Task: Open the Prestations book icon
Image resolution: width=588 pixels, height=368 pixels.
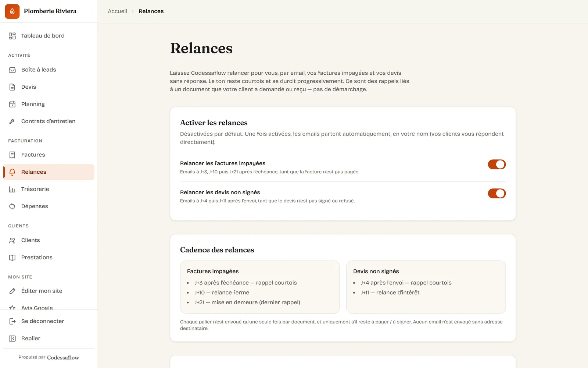Action: pyautogui.click(x=12, y=258)
